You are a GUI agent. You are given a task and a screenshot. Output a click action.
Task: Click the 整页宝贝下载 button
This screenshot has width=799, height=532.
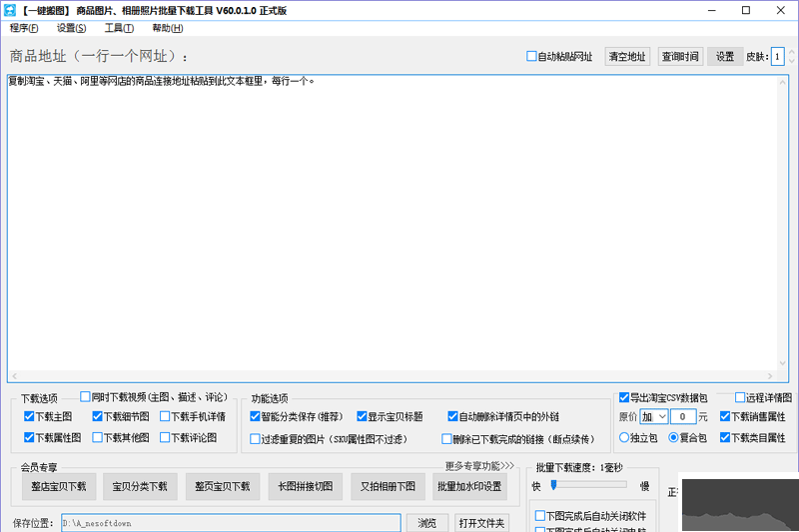[223, 487]
